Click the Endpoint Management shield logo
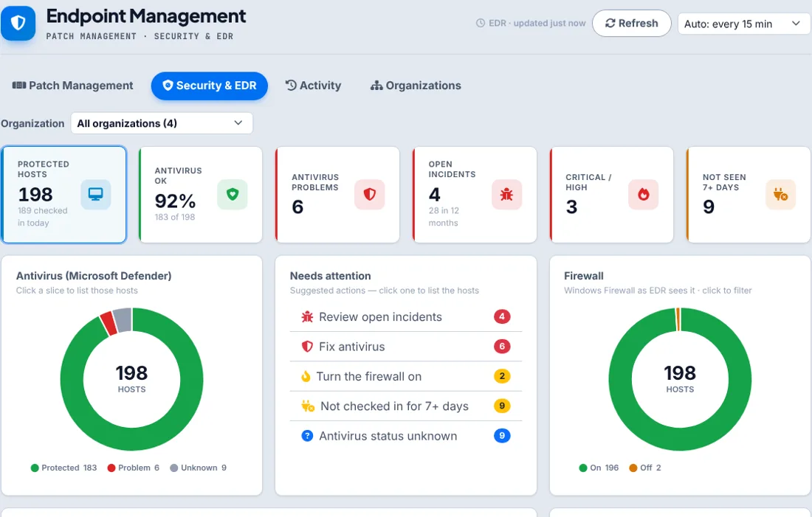Screen dimensions: 812x517 pyautogui.click(x=18, y=23)
